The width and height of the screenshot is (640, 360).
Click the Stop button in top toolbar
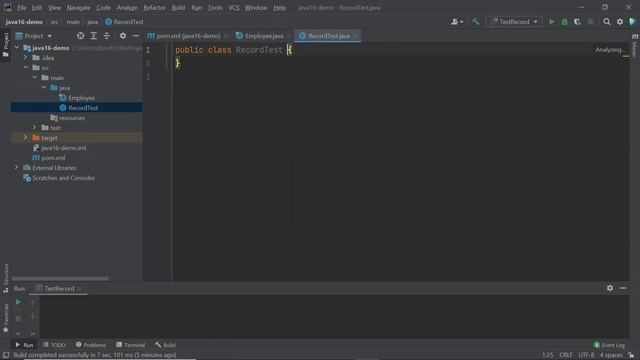[x=591, y=22]
